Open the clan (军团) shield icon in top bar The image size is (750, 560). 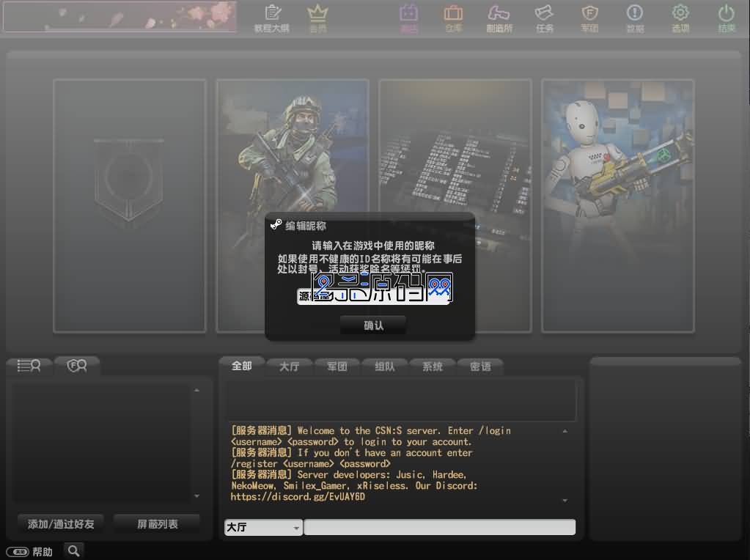coord(589,18)
